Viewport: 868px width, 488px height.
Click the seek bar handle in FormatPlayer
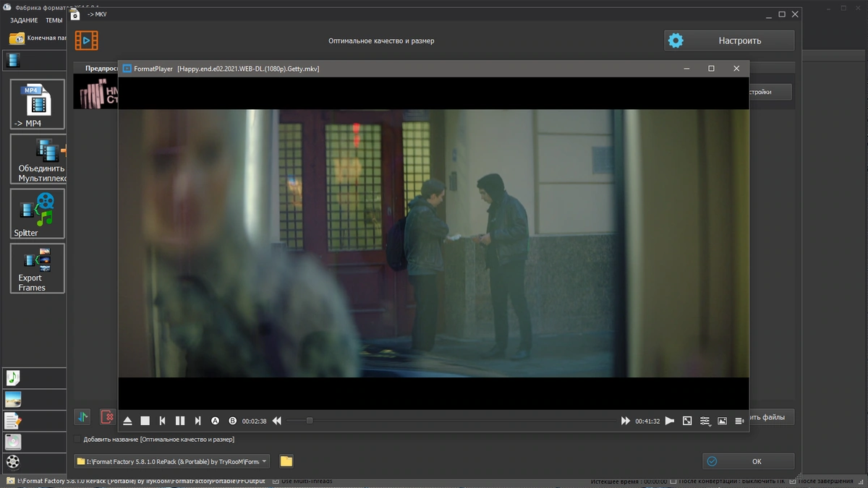click(x=310, y=421)
